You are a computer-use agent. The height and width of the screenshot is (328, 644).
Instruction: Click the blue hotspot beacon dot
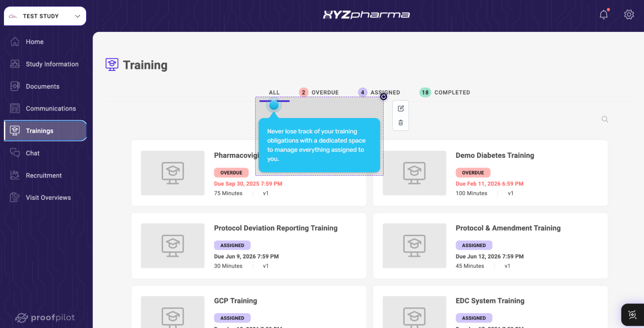(x=274, y=105)
